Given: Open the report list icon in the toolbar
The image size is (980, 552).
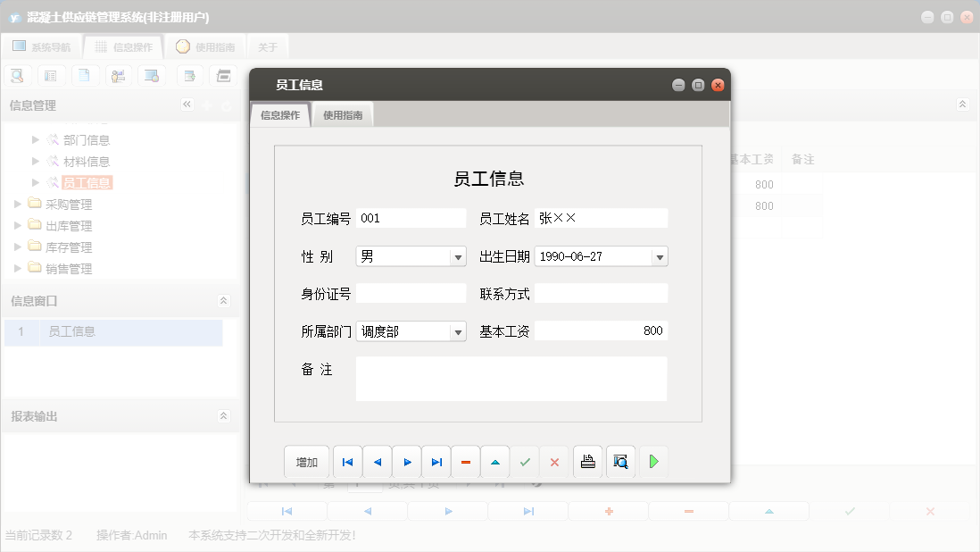Looking at the screenshot, I should [51, 75].
